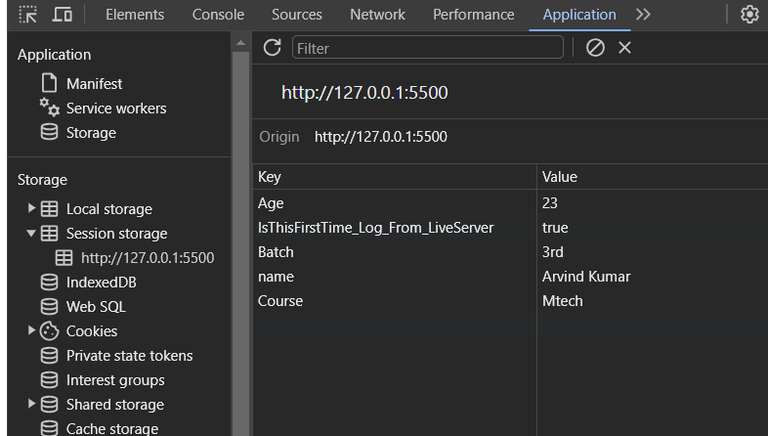This screenshot has width=768, height=436.
Task: Select the http://127.0.0.1:5500 session storage entry
Action: click(x=147, y=258)
